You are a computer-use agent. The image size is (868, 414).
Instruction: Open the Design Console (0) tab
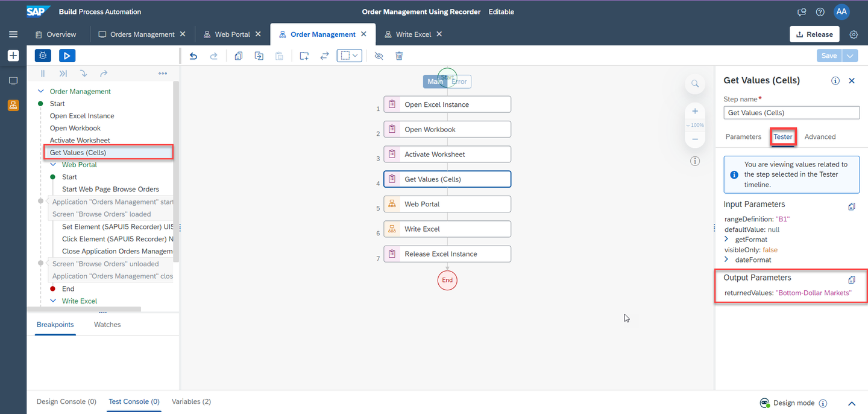[x=66, y=402]
